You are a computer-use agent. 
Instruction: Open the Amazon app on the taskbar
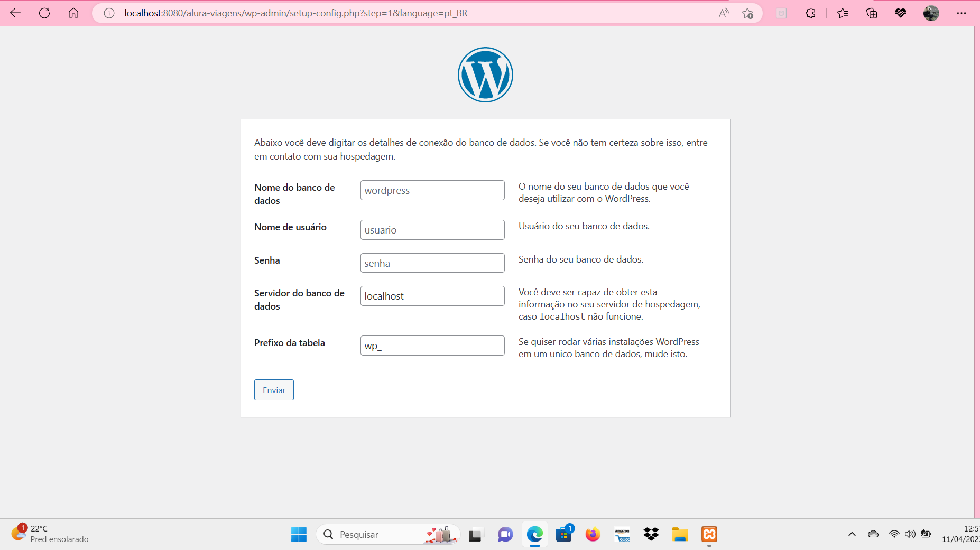622,535
